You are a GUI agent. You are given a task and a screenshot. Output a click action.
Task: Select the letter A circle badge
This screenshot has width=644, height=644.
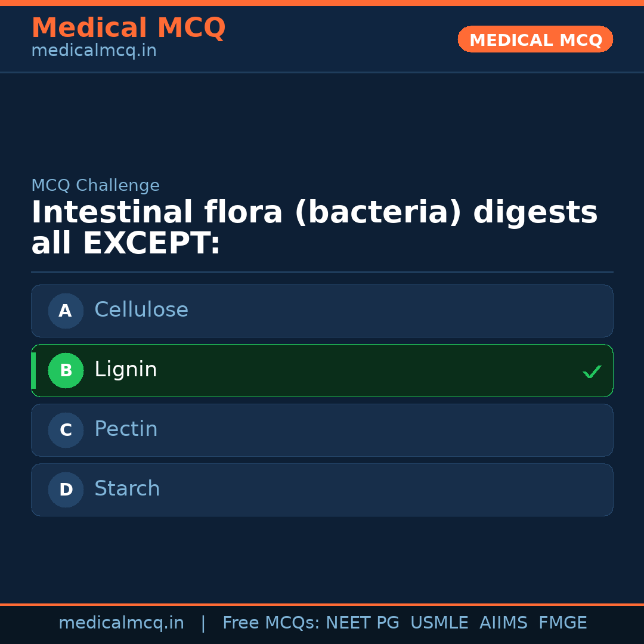click(66, 311)
